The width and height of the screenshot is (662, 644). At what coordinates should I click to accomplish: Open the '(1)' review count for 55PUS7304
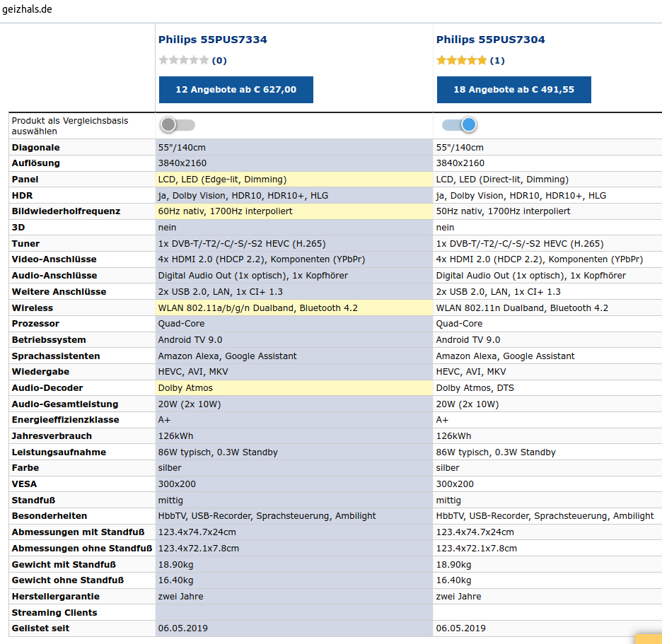pyautogui.click(x=496, y=60)
